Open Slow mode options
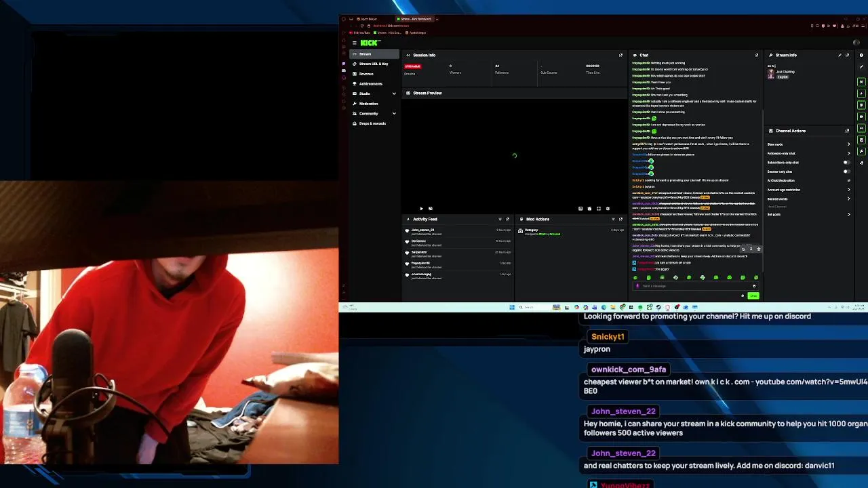This screenshot has height=488, width=868. (808, 144)
